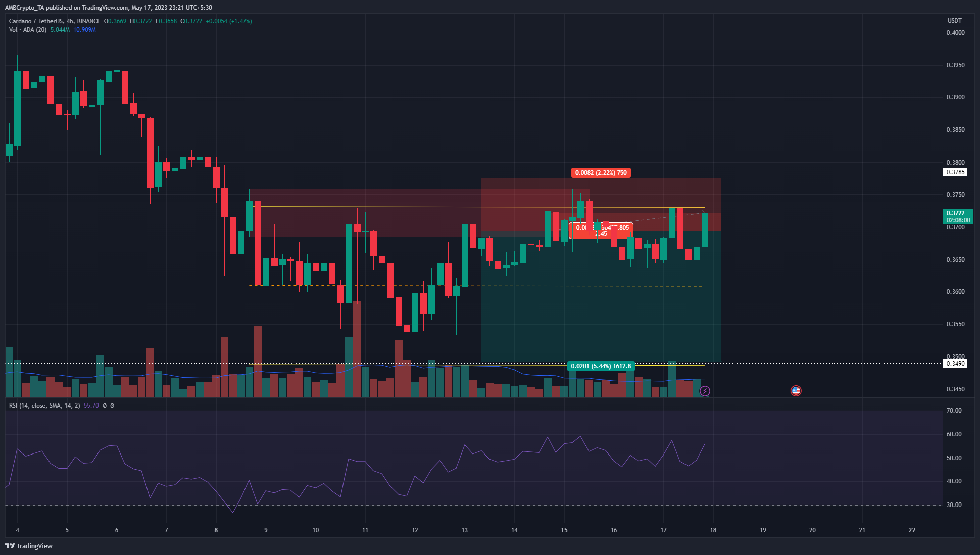Click the 'RSI (14, close, SMA, 14, 2)' label

44,406
